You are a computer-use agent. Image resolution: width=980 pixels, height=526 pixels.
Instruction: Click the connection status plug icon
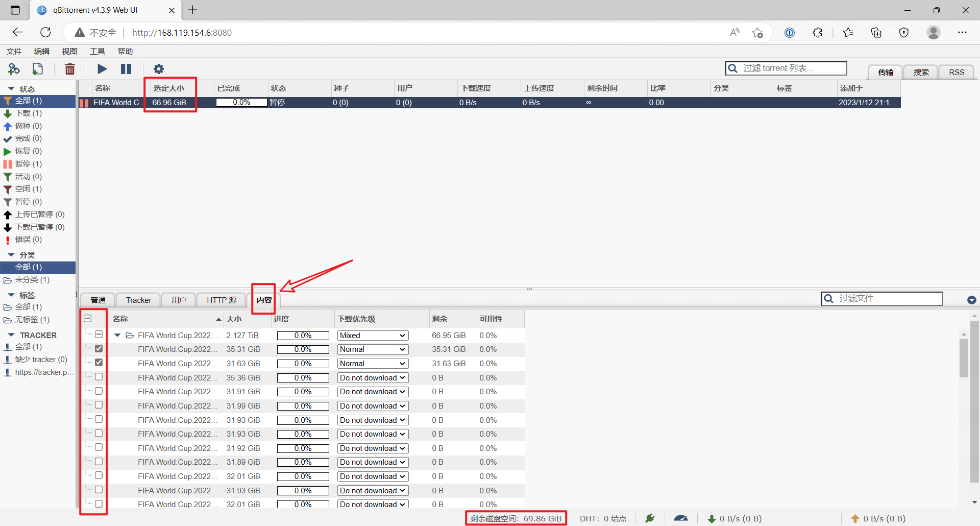650,518
